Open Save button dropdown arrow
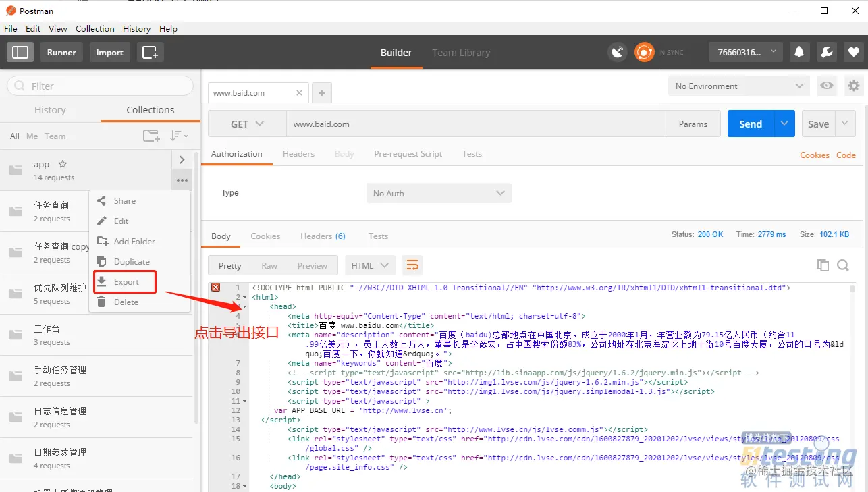Viewport: 868px width, 492px height. click(846, 124)
